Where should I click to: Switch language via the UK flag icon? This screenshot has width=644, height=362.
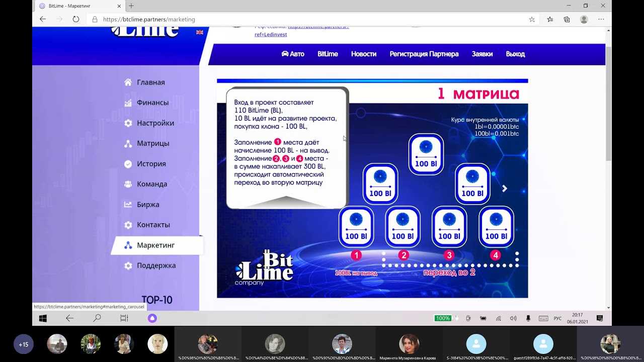[200, 32]
